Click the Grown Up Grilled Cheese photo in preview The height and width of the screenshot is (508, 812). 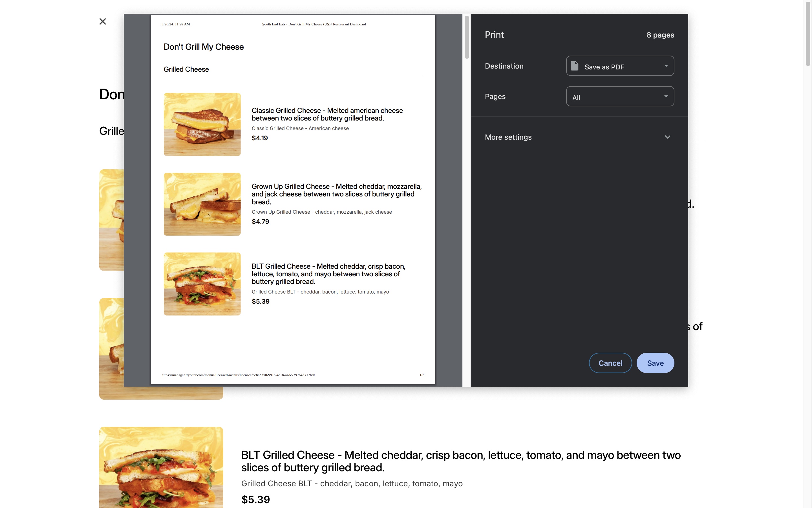coord(202,204)
